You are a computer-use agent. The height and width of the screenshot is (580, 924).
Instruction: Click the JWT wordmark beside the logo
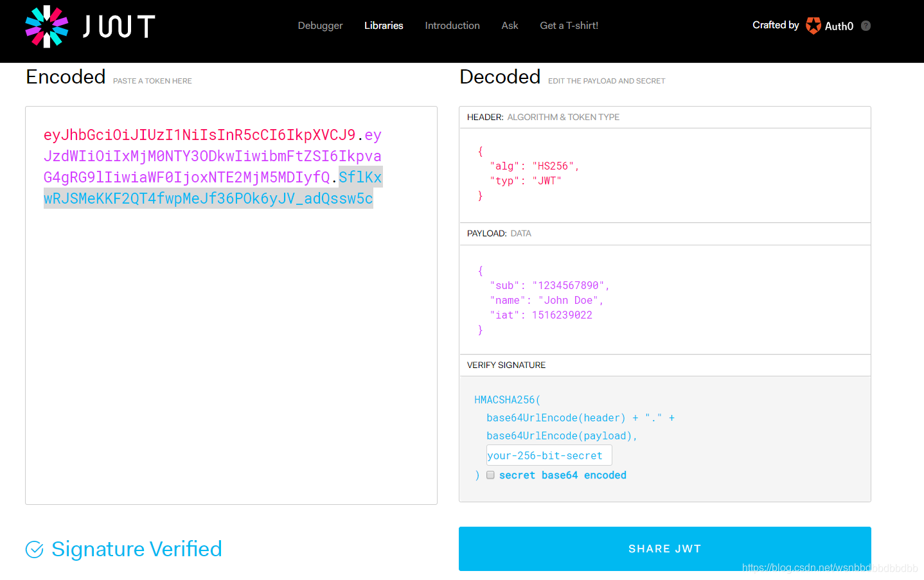click(x=119, y=26)
